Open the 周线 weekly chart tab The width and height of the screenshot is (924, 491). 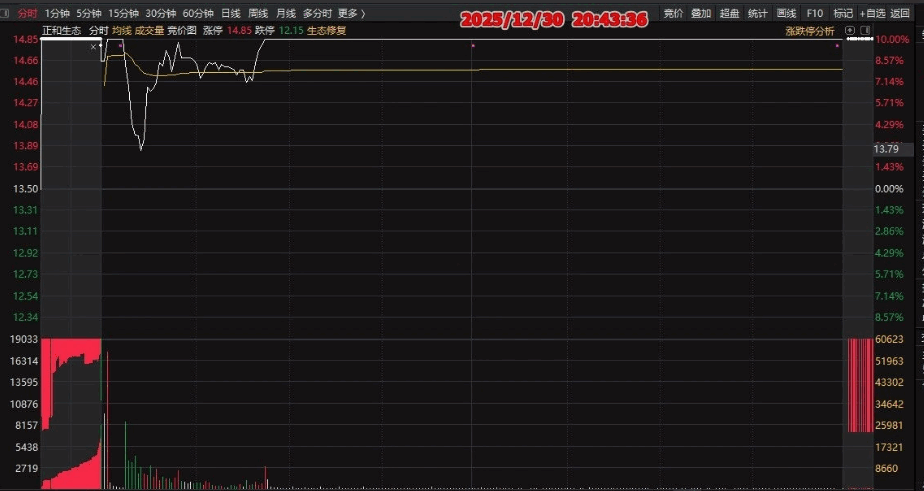pos(258,13)
